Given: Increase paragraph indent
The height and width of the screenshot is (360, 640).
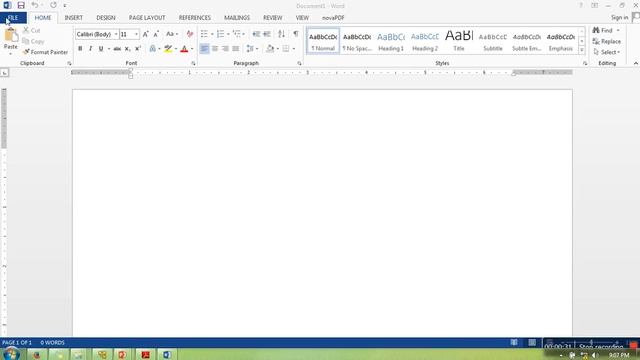Looking at the screenshot, I should click(267, 34).
